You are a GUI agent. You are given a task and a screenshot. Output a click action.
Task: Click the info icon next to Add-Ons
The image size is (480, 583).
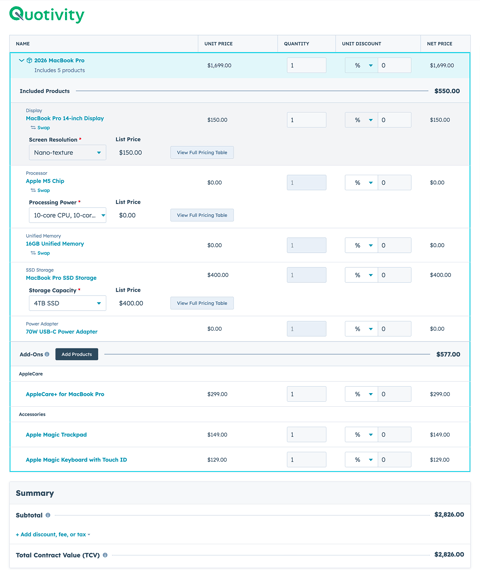pyautogui.click(x=47, y=354)
